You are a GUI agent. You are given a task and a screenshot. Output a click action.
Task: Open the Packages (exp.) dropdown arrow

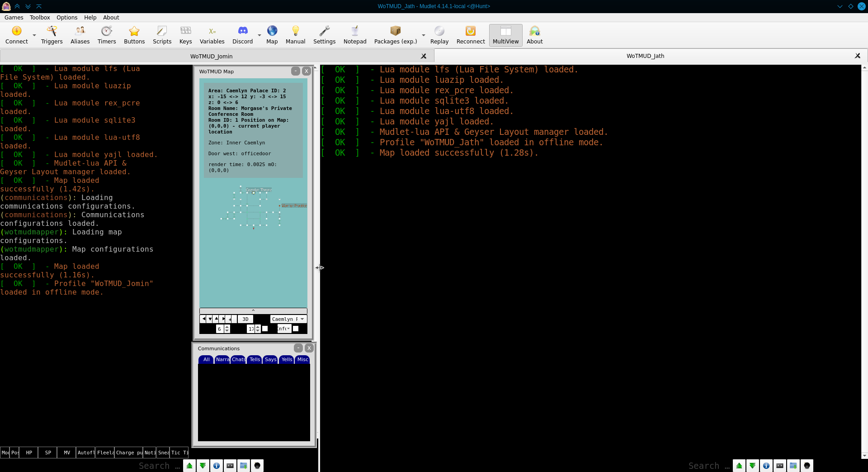point(424,35)
